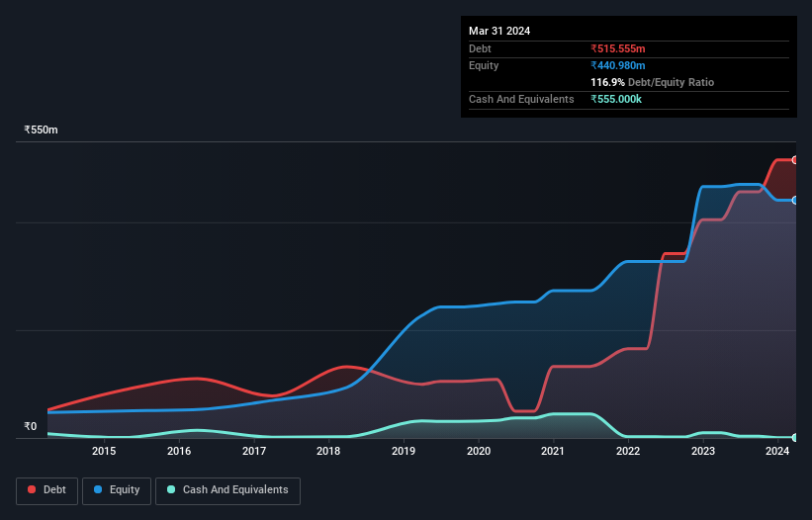Click the 116.9% Debt/Equity Ratio text
The image size is (812, 520).
tap(652, 82)
